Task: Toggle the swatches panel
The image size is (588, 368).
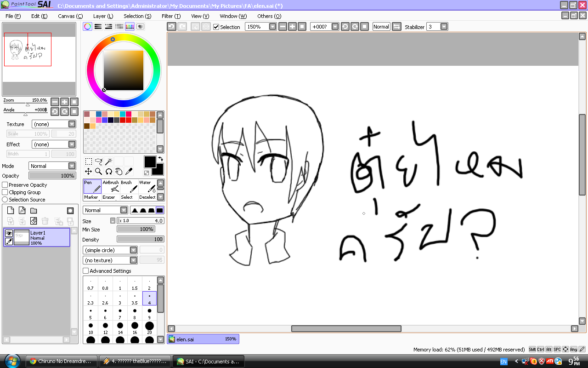Action: click(x=130, y=27)
